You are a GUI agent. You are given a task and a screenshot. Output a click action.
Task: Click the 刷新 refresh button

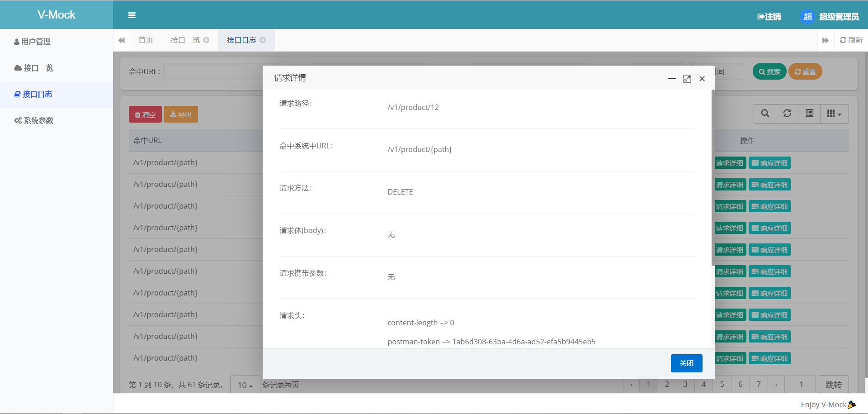pyautogui.click(x=851, y=40)
